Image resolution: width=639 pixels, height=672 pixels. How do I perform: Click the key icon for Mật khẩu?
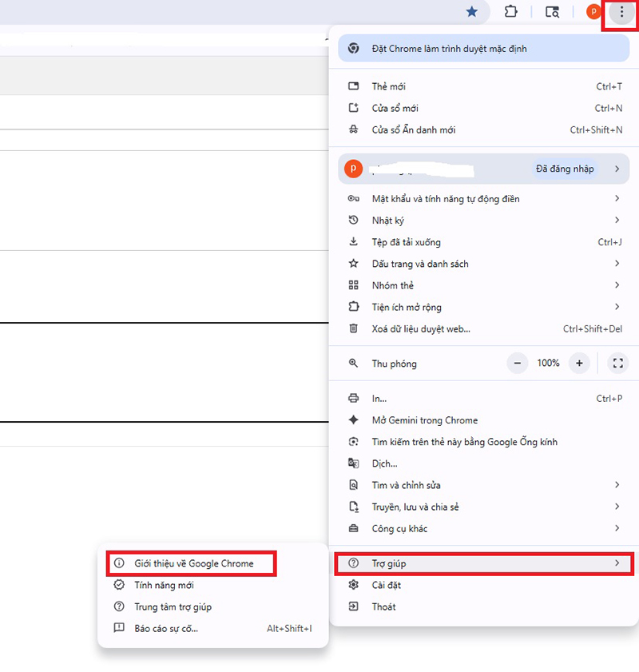[x=353, y=198]
